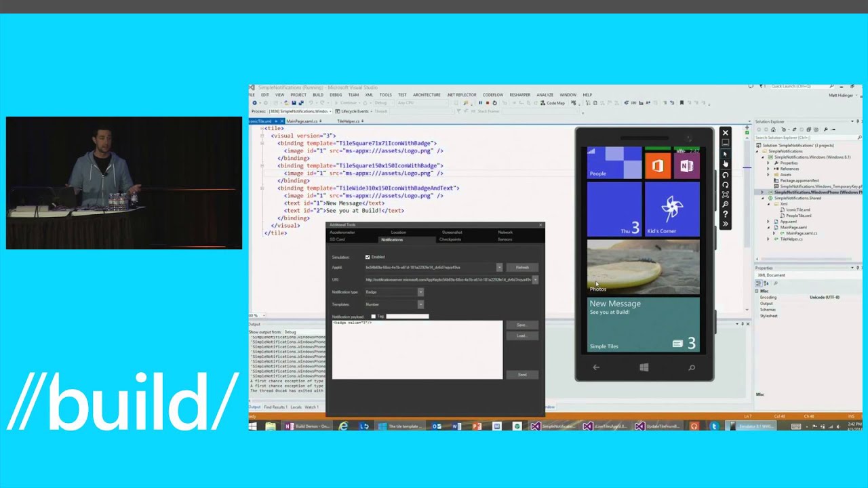Click Stop debugging red square

487,103
